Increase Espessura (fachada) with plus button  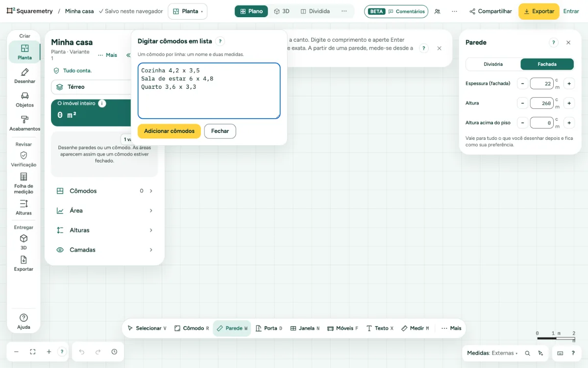pyautogui.click(x=569, y=84)
